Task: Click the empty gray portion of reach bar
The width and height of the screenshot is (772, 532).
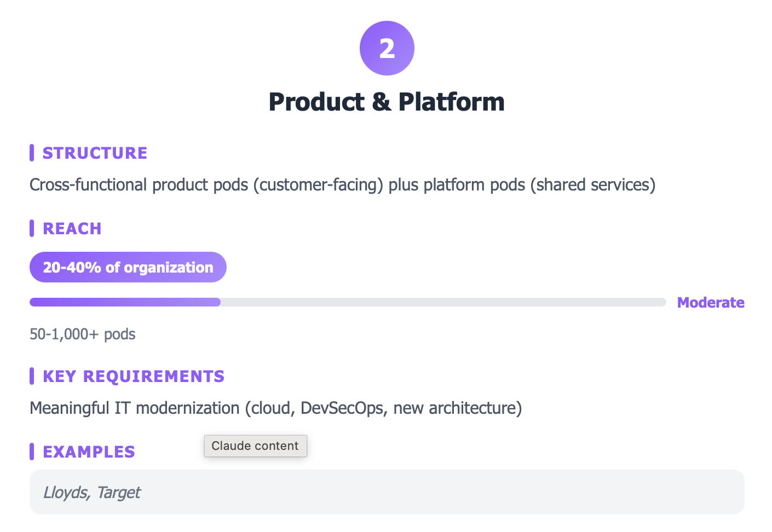Action: coord(442,302)
